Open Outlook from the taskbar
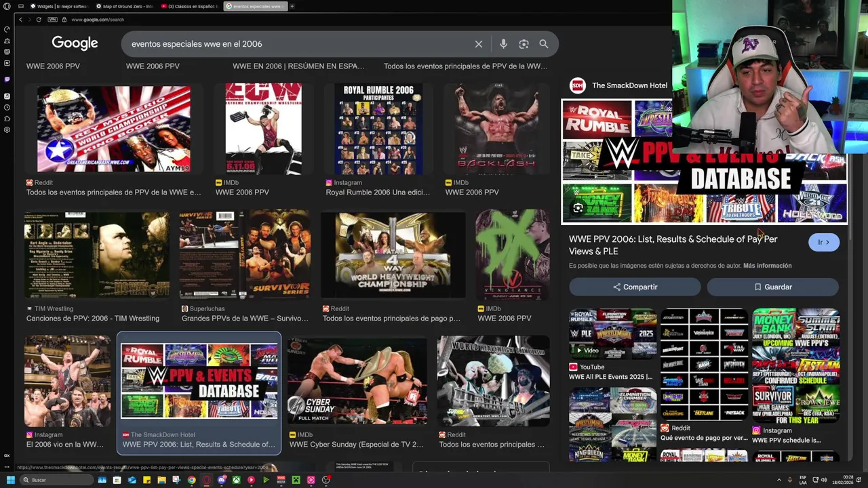The width and height of the screenshot is (868, 488). click(132, 480)
